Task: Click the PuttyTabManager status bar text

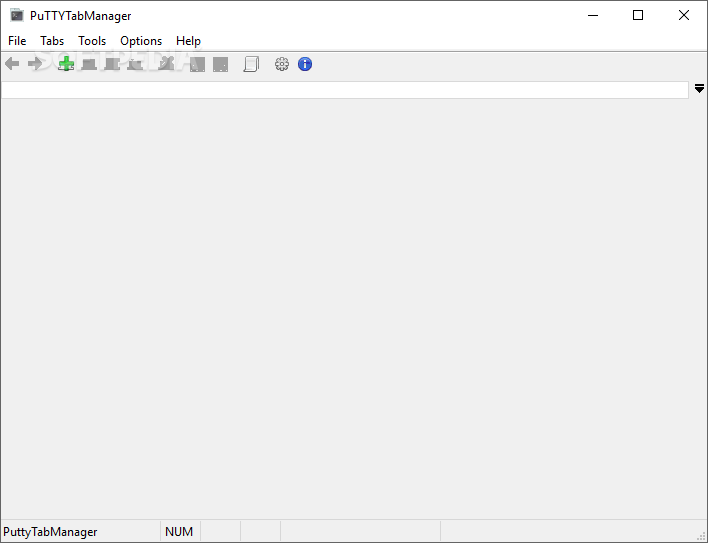Action: (50, 532)
